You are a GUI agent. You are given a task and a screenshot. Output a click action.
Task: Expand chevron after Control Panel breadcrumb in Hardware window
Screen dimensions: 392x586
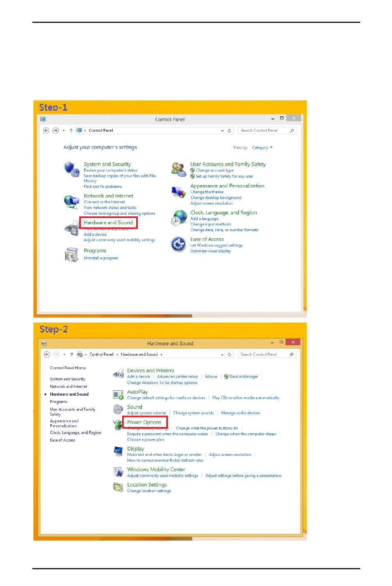click(x=117, y=354)
